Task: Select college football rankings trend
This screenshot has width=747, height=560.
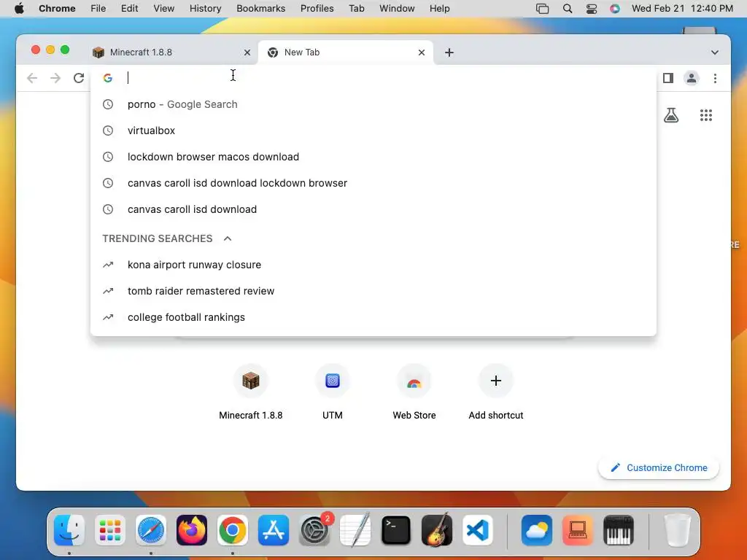Action: 373,317
